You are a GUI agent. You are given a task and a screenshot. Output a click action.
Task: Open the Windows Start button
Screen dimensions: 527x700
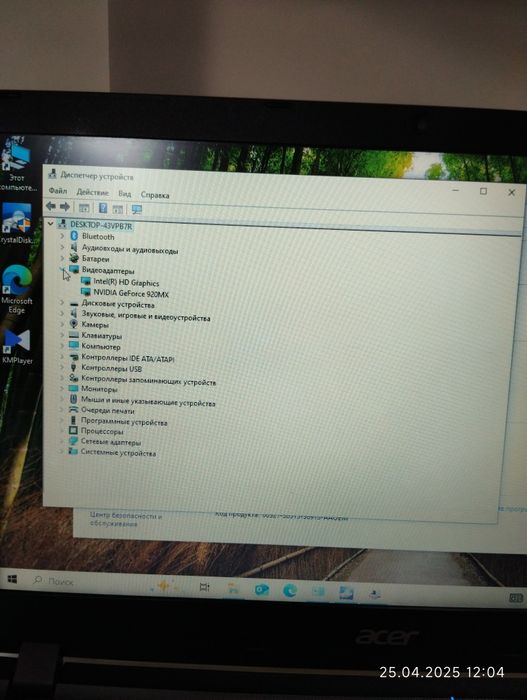coord(12,579)
